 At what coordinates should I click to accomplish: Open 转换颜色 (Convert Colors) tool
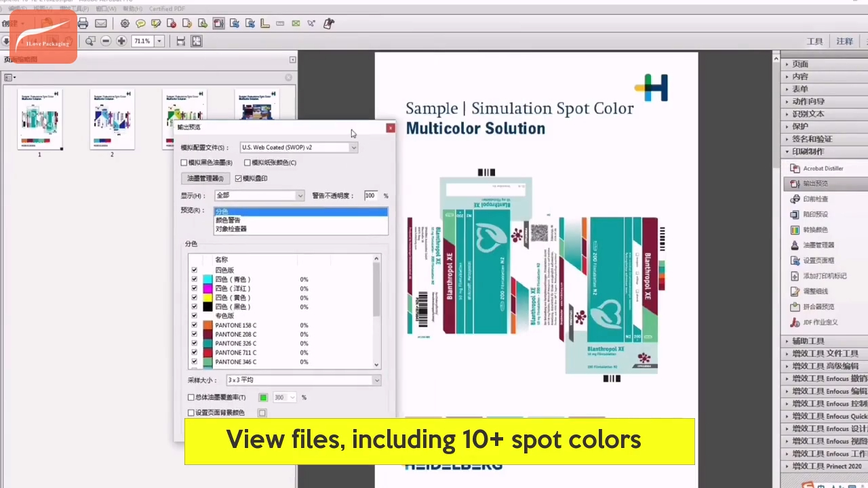click(815, 230)
